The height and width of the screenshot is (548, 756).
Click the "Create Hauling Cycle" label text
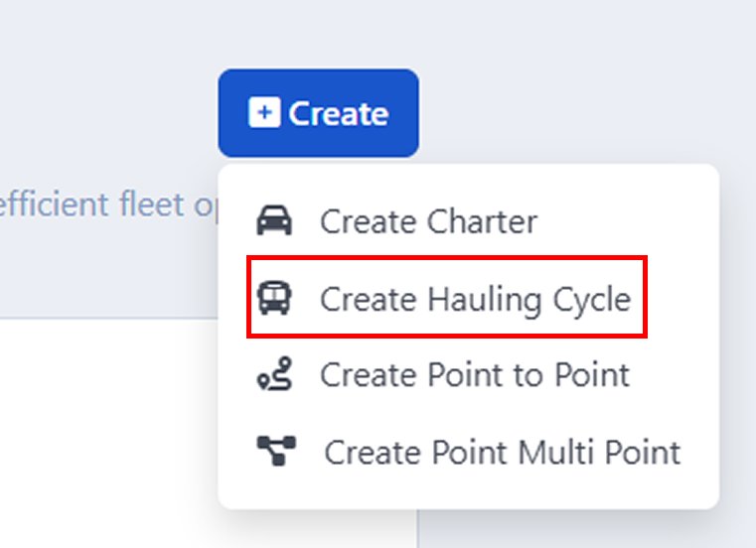475,298
